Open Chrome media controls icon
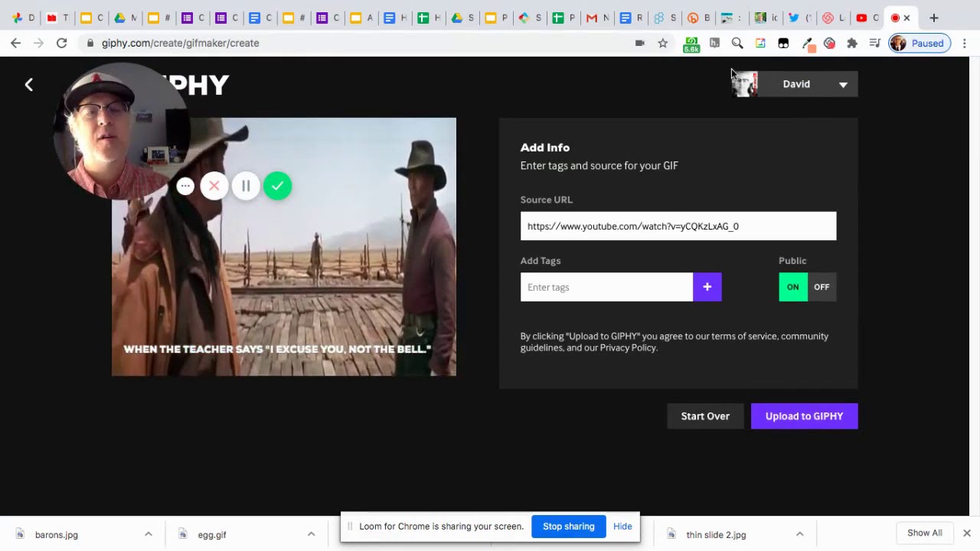Screen dimensions: 980x551 875,44
